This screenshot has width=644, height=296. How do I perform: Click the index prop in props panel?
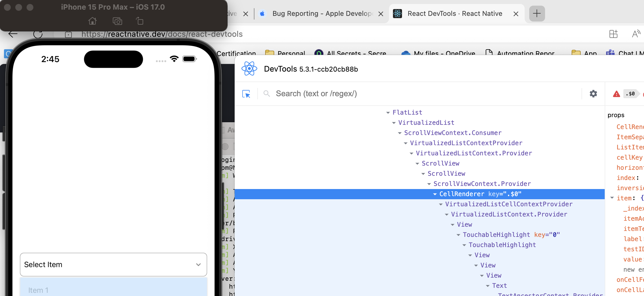click(x=626, y=178)
